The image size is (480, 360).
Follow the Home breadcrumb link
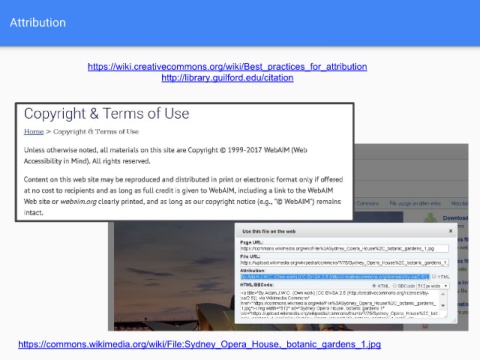point(34,132)
